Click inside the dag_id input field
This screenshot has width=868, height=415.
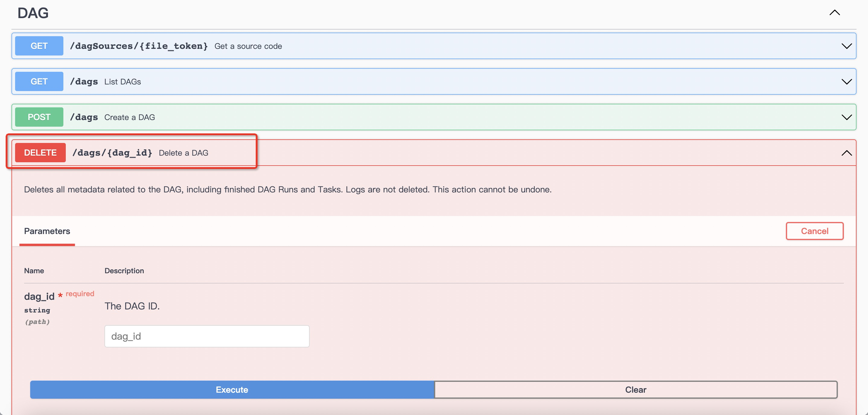tap(206, 336)
